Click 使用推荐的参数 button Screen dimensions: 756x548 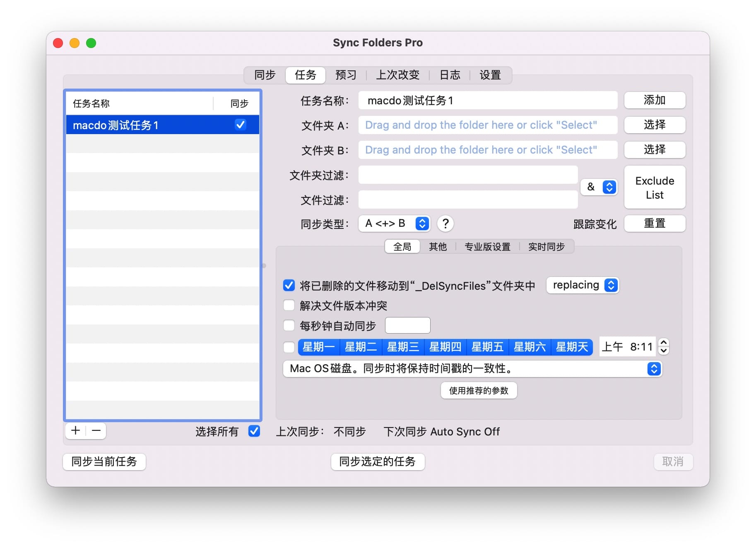(479, 390)
